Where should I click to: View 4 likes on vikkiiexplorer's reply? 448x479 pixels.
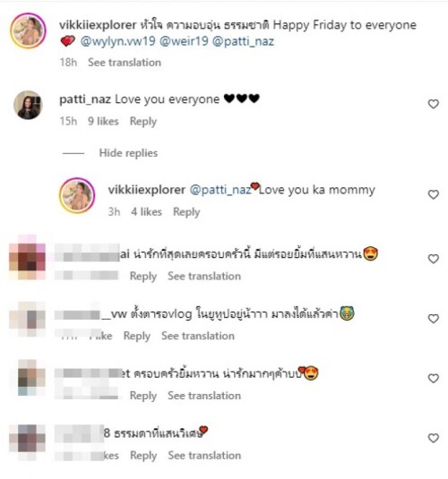(146, 211)
